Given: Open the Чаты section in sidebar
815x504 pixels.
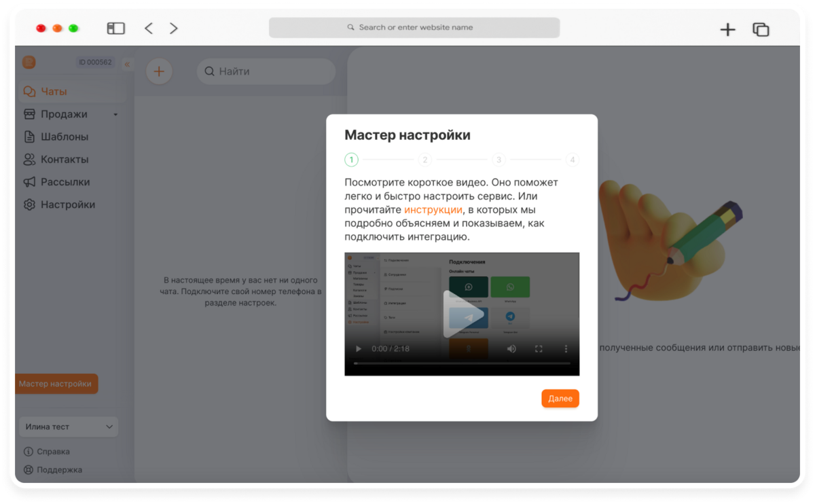Looking at the screenshot, I should [71, 92].
